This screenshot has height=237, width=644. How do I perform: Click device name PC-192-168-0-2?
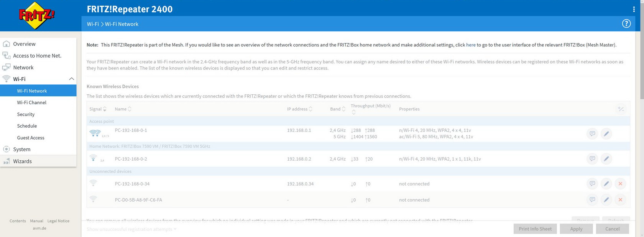tap(131, 159)
